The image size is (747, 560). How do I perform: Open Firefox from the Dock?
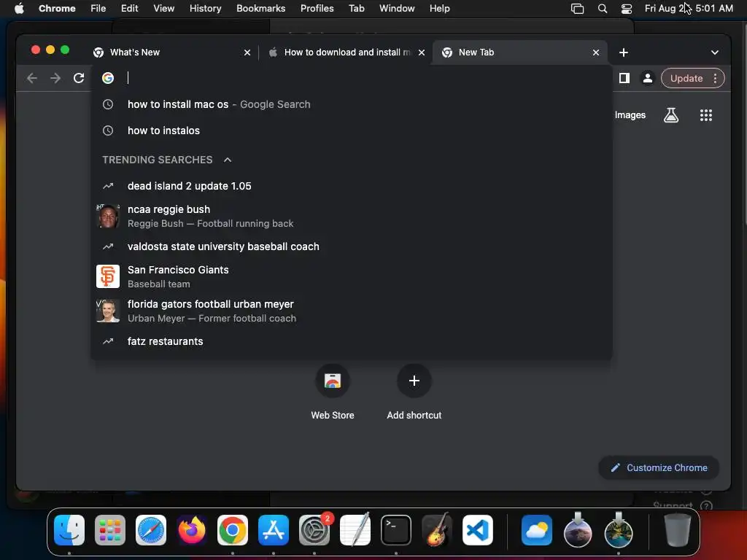coord(192,530)
